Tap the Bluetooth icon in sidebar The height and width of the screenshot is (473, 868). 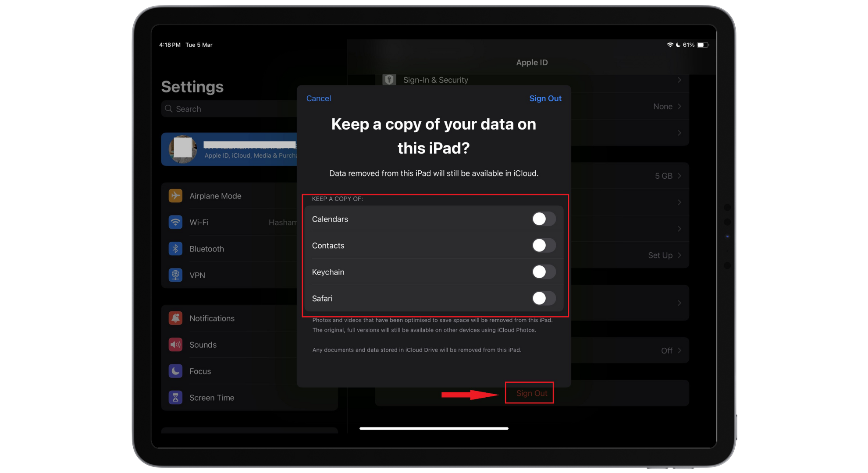pyautogui.click(x=175, y=249)
